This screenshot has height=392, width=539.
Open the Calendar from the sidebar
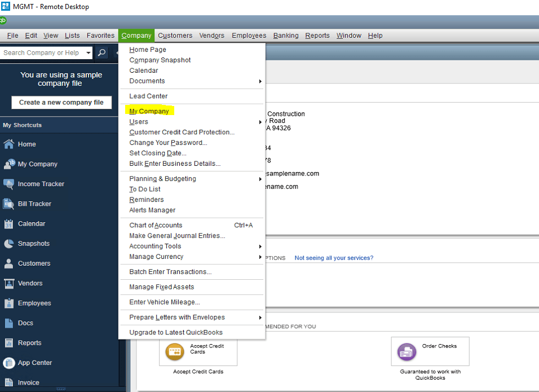pos(31,223)
